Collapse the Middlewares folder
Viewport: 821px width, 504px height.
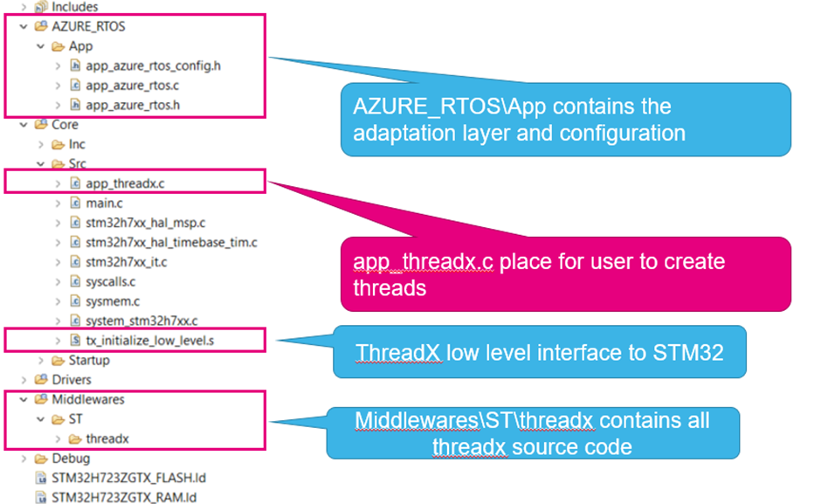click(24, 400)
